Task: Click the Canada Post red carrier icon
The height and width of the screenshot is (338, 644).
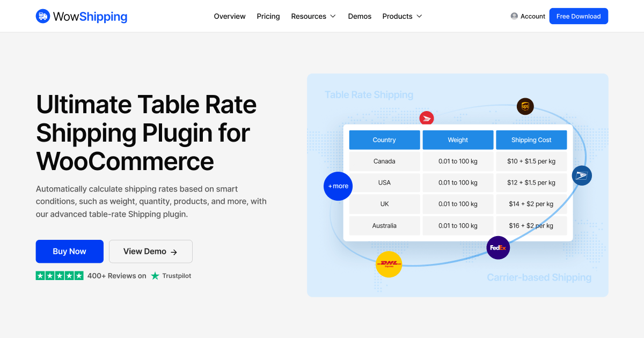Action: tap(427, 118)
